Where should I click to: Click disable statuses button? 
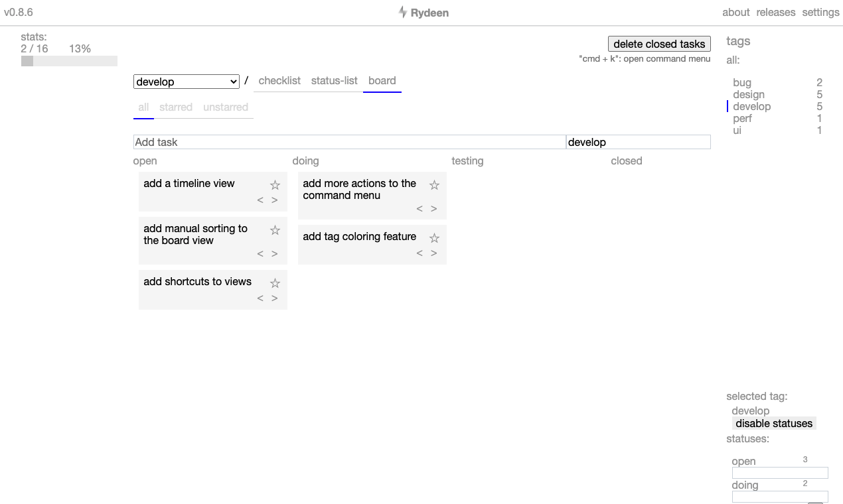tap(774, 423)
